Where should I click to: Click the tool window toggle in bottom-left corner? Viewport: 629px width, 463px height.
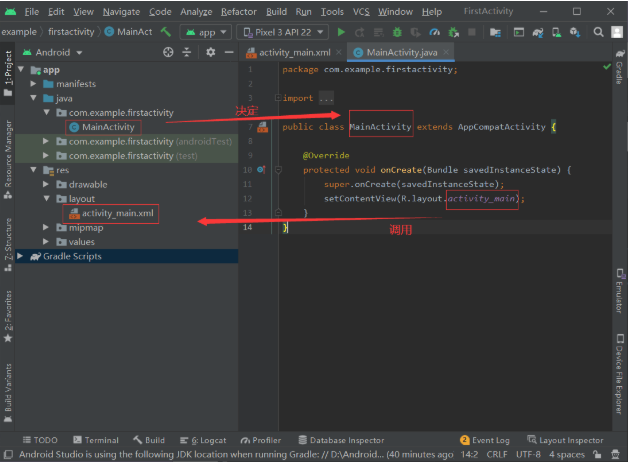(8, 455)
